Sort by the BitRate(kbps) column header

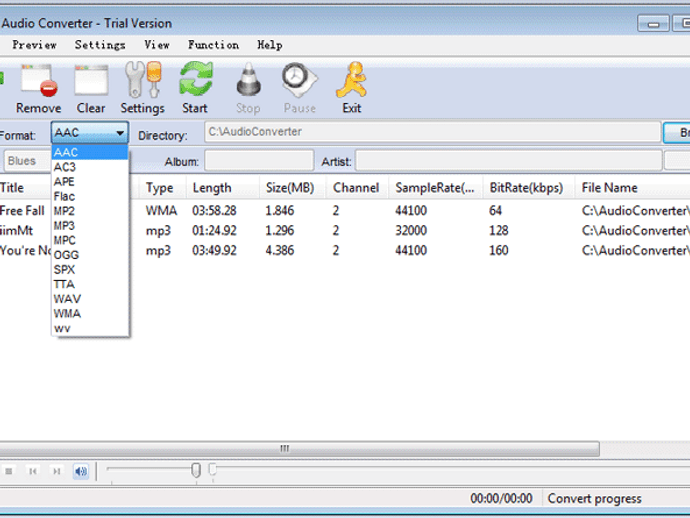pos(529,188)
